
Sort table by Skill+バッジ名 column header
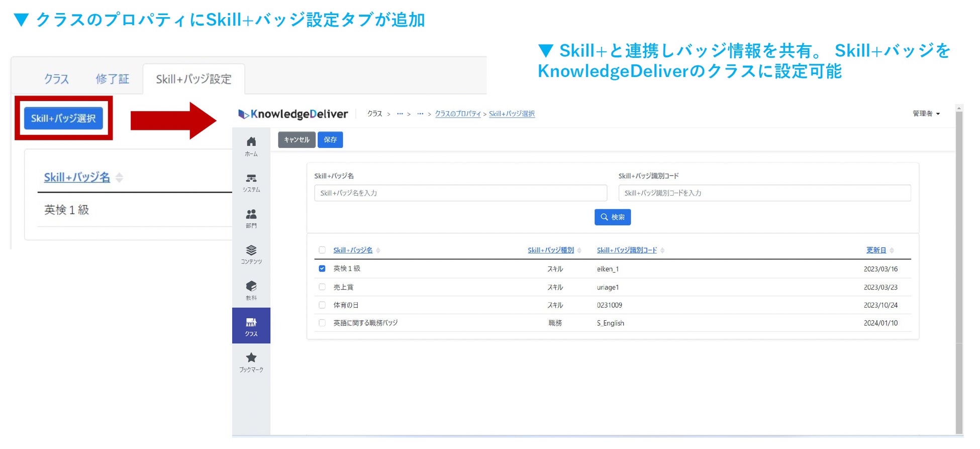click(353, 250)
